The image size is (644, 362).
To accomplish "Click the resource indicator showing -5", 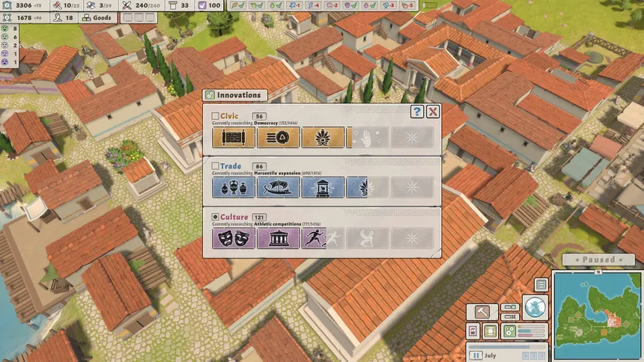I will click(407, 5).
